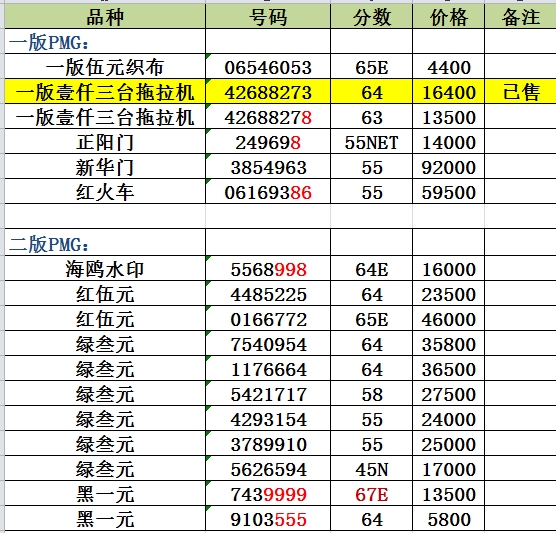The width and height of the screenshot is (556, 533).
Task: Select the 正阳门 item cell
Action: (105, 141)
